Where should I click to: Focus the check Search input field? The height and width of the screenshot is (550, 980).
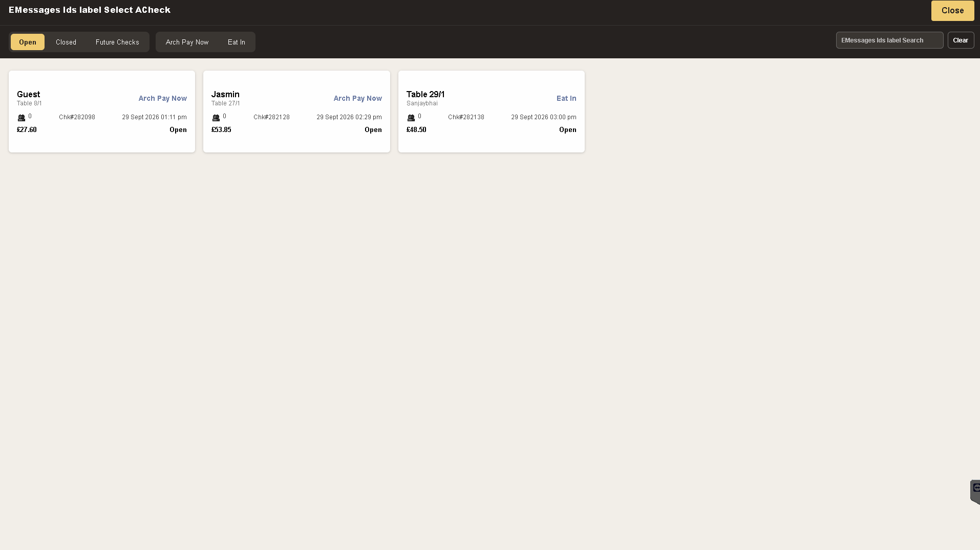point(889,40)
